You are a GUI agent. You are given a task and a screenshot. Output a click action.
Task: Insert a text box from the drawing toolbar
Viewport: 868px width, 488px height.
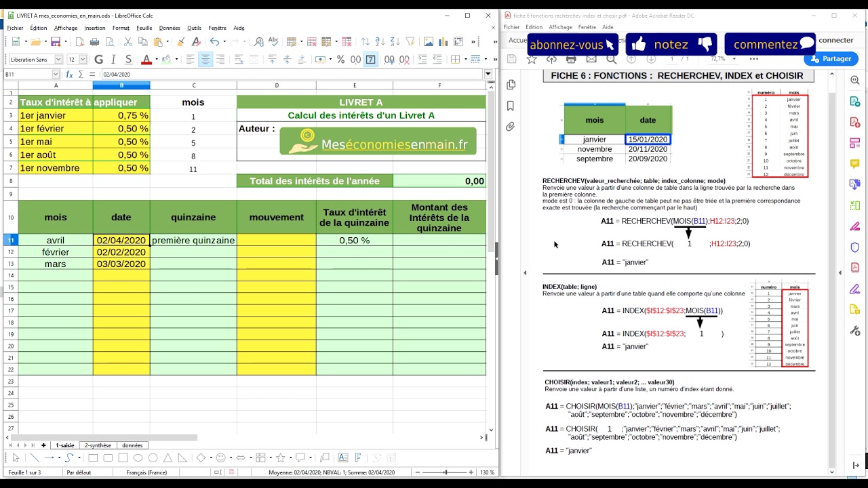click(x=343, y=457)
